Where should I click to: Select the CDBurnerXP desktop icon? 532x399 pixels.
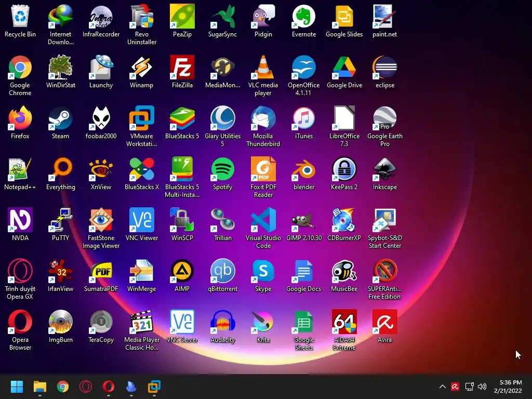coord(344,220)
